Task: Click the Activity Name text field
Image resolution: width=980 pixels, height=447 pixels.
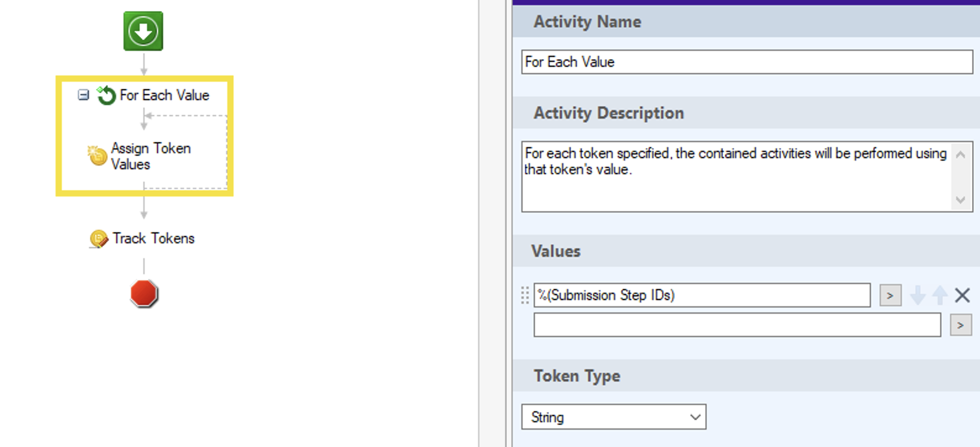Action: tap(746, 62)
